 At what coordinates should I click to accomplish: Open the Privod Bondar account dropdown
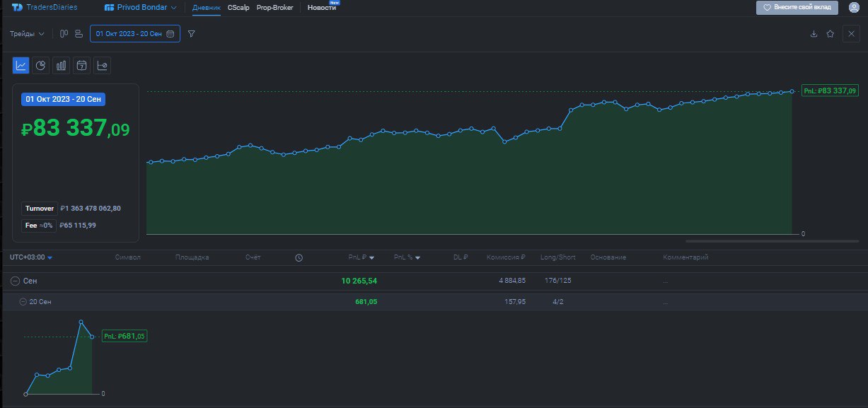[x=141, y=7]
